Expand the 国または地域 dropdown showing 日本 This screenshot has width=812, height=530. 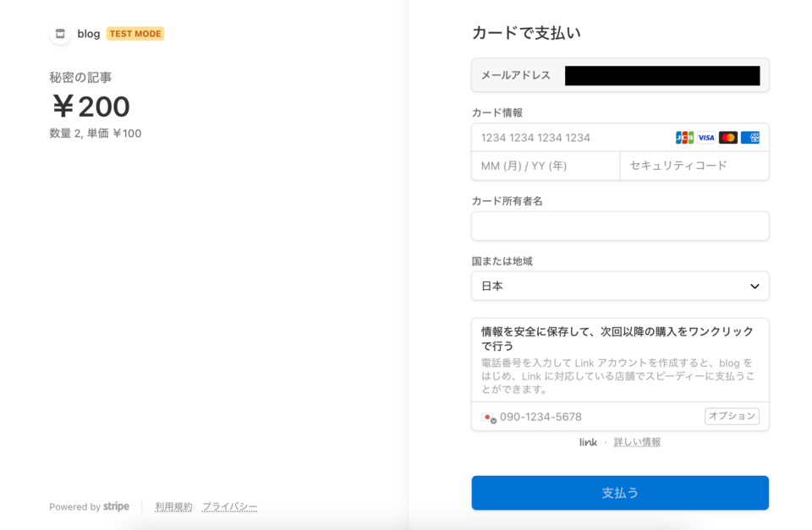tap(620, 287)
